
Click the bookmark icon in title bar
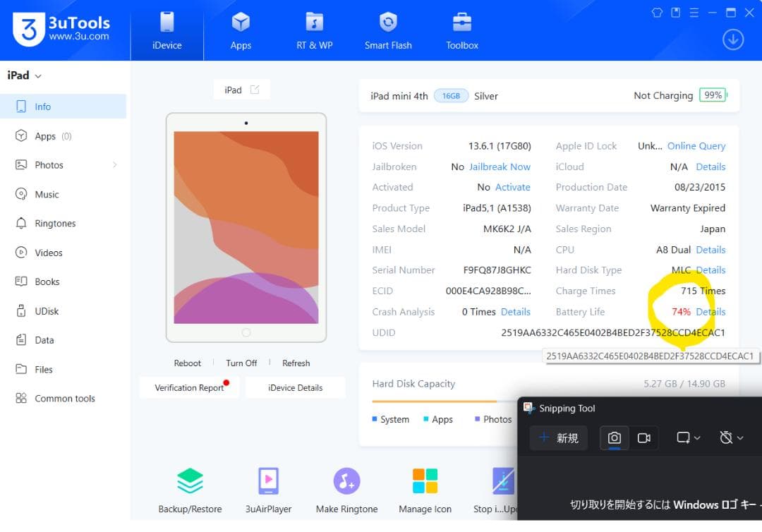pyautogui.click(x=675, y=13)
